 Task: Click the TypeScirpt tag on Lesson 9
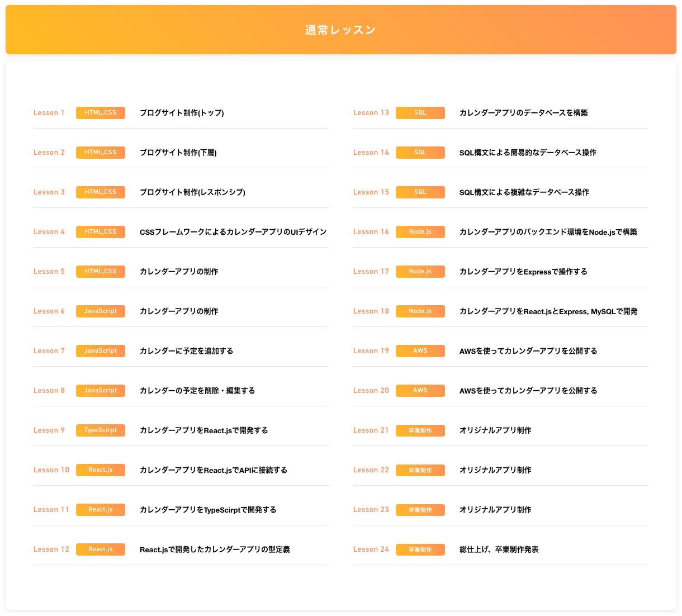pyautogui.click(x=101, y=430)
